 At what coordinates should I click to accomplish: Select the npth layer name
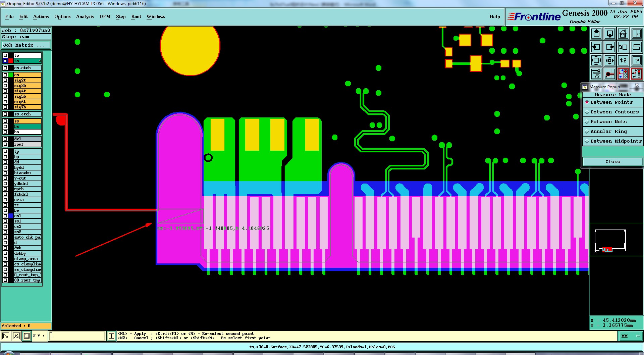pyautogui.click(x=28, y=189)
